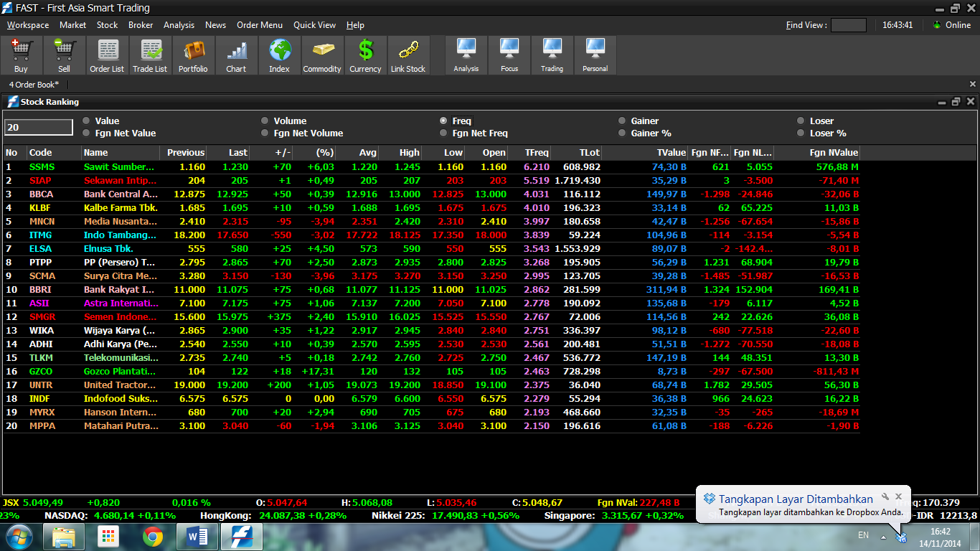Screen dimensions: 980x551
Task: Click the Windows Start button
Action: click(18, 536)
